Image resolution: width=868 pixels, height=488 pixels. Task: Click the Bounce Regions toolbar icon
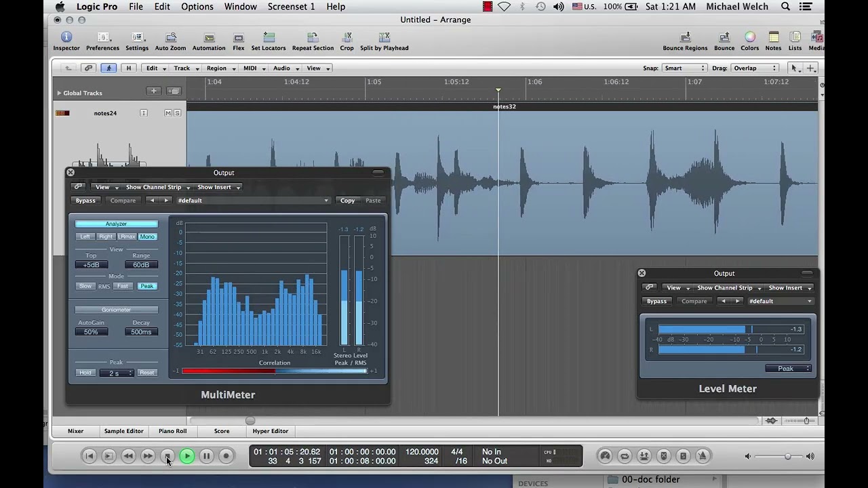point(685,41)
